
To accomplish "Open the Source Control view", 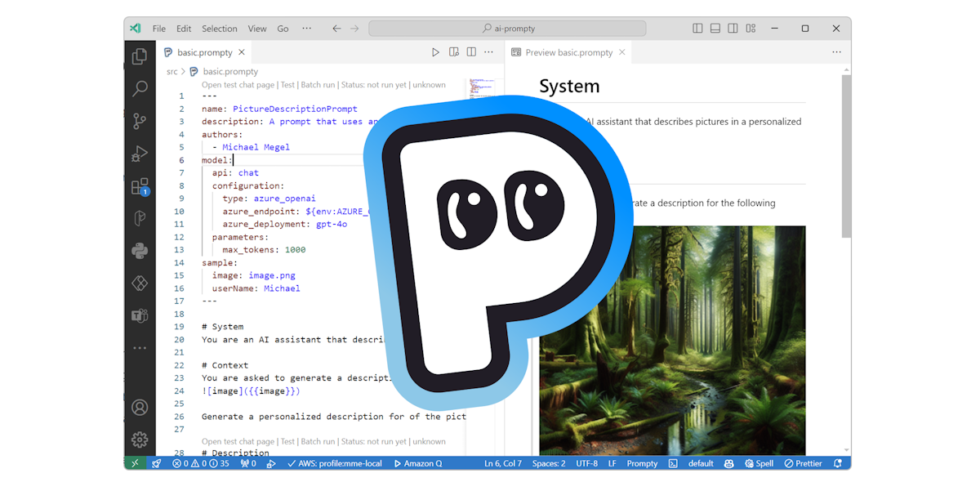I will [x=139, y=121].
